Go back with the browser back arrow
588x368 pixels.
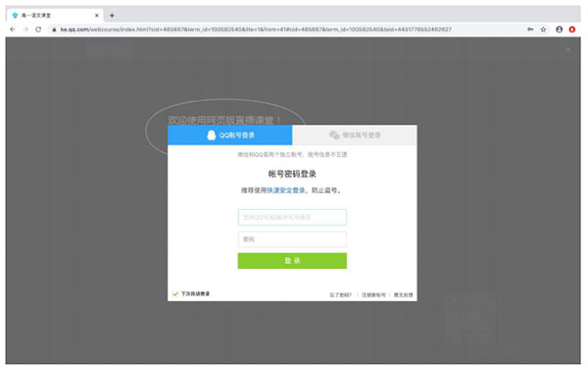click(13, 29)
